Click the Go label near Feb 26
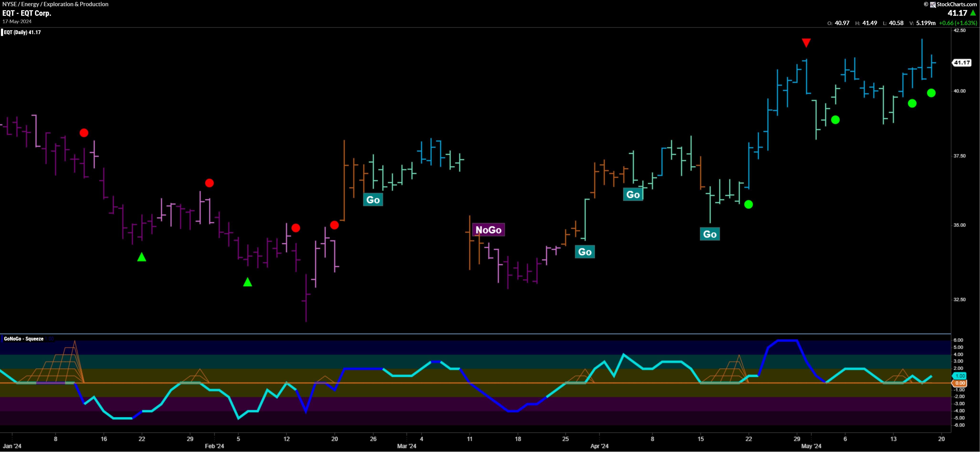This screenshot has width=980, height=452. click(x=373, y=200)
